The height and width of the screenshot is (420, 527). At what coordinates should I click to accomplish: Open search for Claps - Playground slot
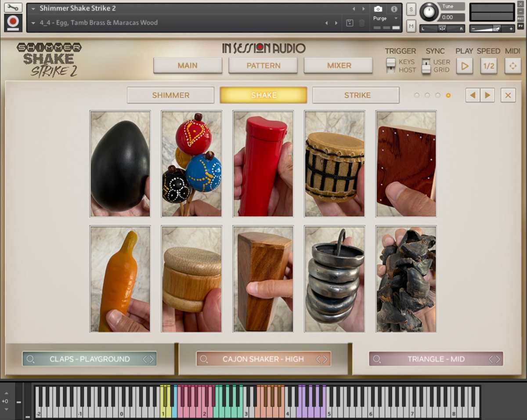coord(30,359)
